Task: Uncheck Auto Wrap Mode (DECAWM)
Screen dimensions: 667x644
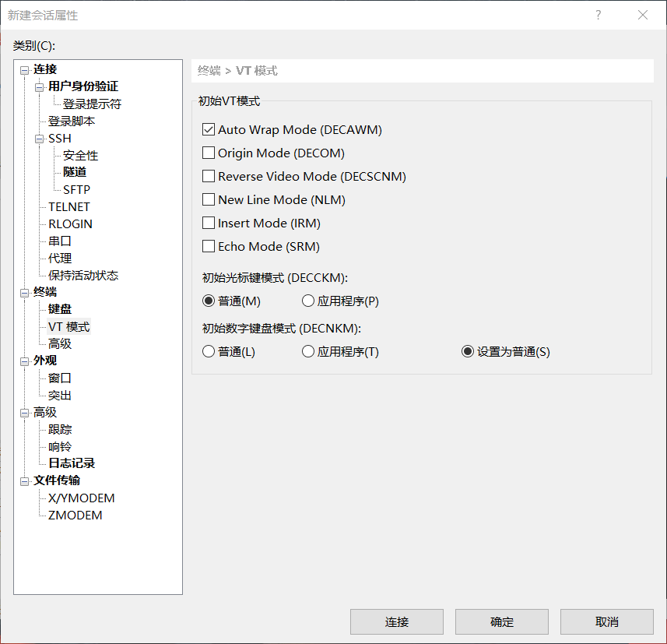Action: click(209, 129)
